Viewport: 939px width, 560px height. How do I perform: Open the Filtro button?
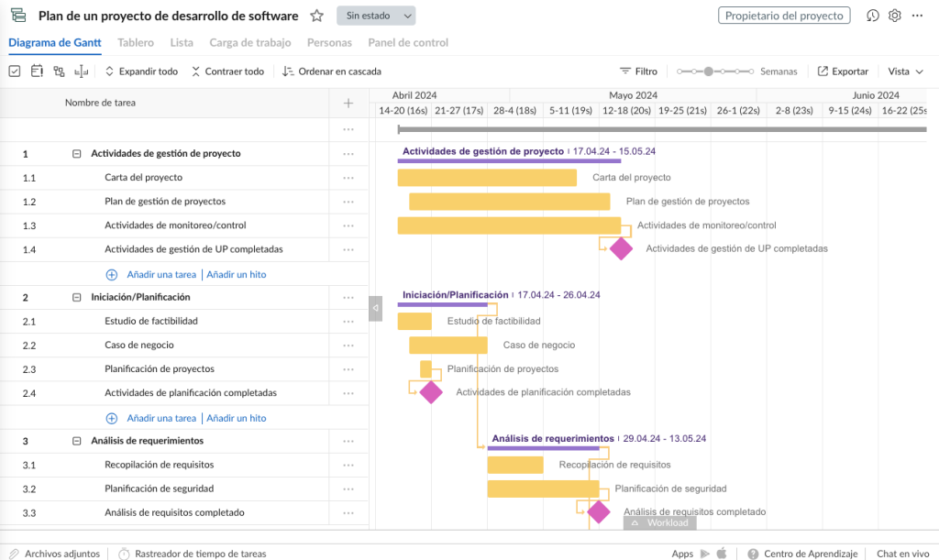click(x=638, y=71)
